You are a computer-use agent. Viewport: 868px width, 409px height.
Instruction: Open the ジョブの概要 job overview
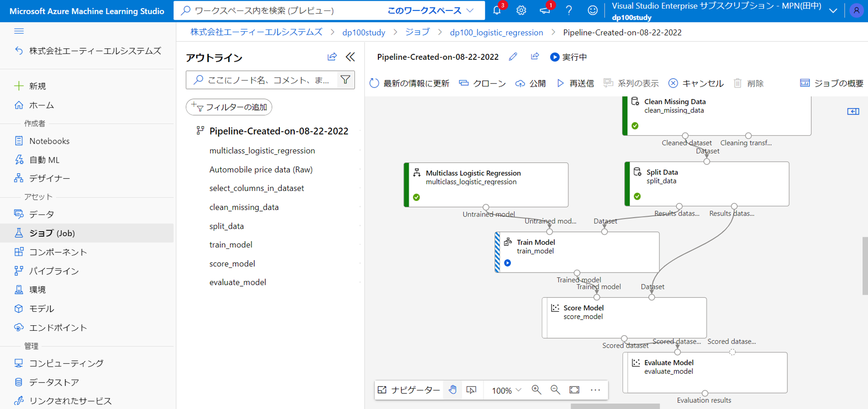pyautogui.click(x=832, y=83)
